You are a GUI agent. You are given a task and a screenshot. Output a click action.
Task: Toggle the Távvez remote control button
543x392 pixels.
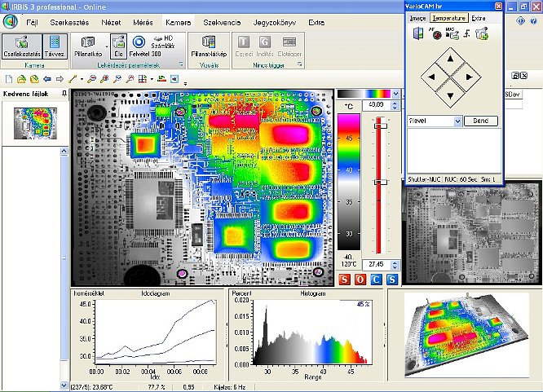pyautogui.click(x=55, y=43)
